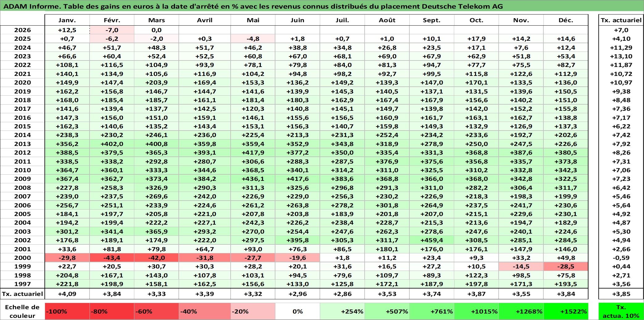Click the Janv. column header
Image resolution: width=644 pixels, height=320 pixels.
[67, 20]
